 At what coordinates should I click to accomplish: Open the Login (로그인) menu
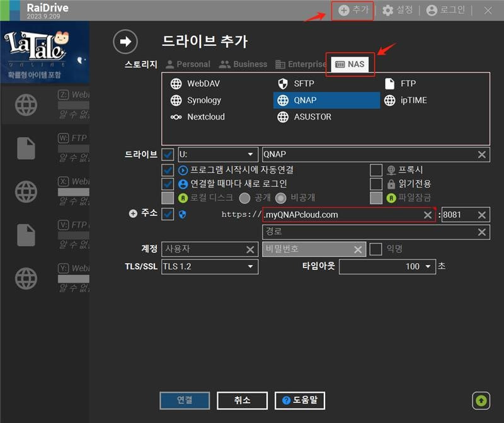445,10
